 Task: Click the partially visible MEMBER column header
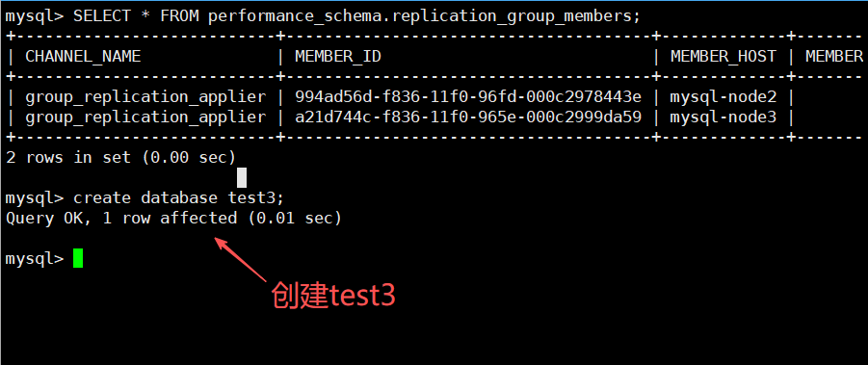coord(834,56)
